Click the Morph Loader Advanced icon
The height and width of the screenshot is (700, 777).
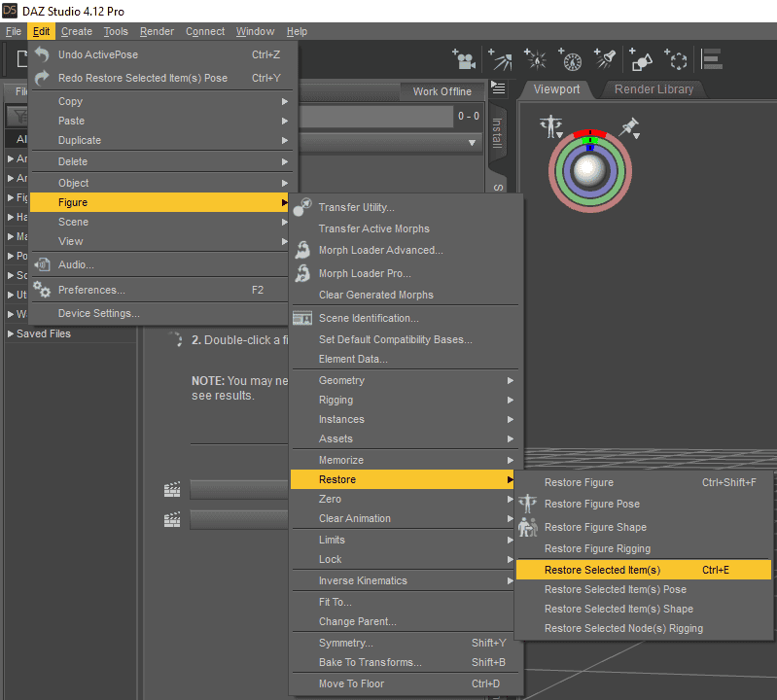(x=302, y=250)
